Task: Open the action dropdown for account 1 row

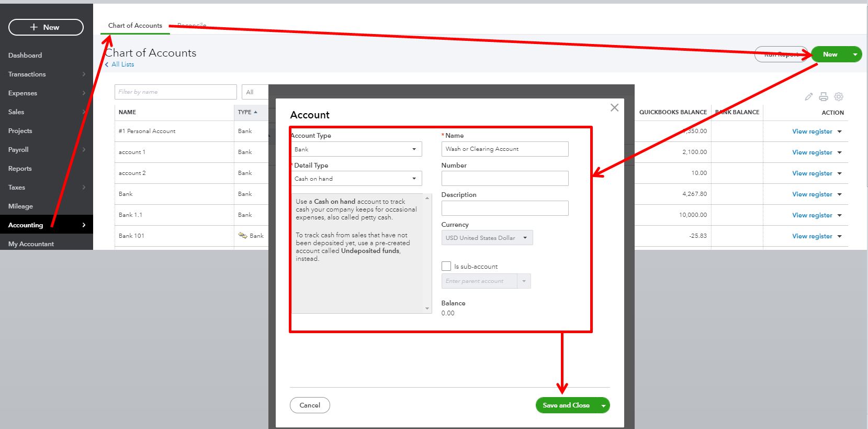Action: [x=840, y=152]
